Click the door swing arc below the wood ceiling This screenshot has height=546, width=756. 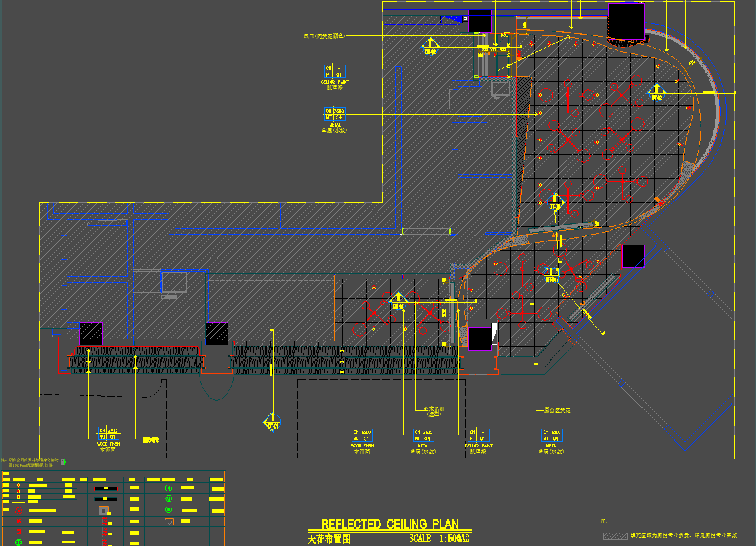(x=217, y=386)
